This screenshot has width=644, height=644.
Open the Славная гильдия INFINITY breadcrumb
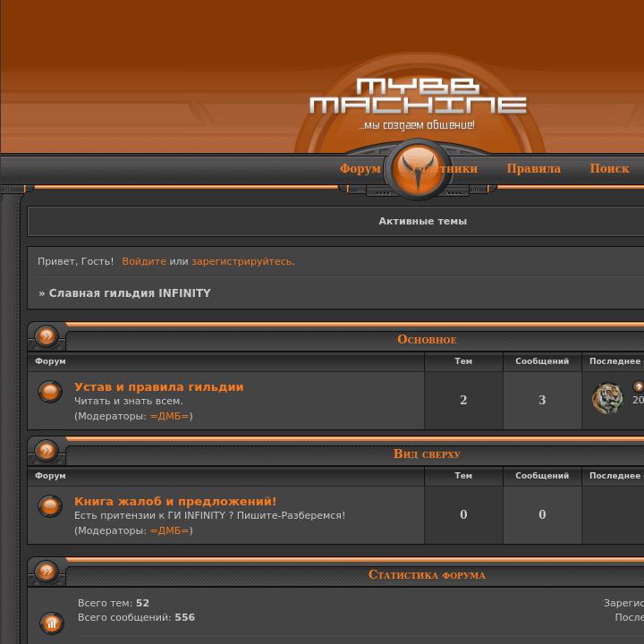[x=130, y=292]
